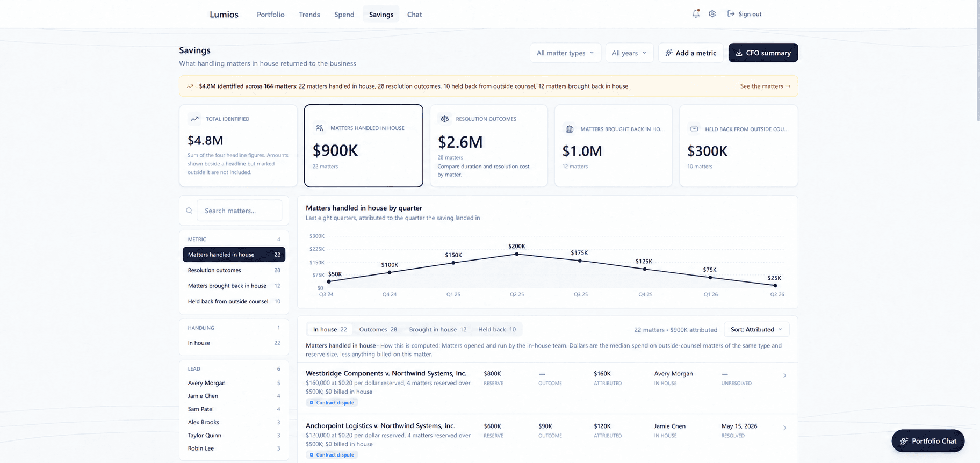Click the search magnifier icon
980x463 pixels.
tap(189, 211)
